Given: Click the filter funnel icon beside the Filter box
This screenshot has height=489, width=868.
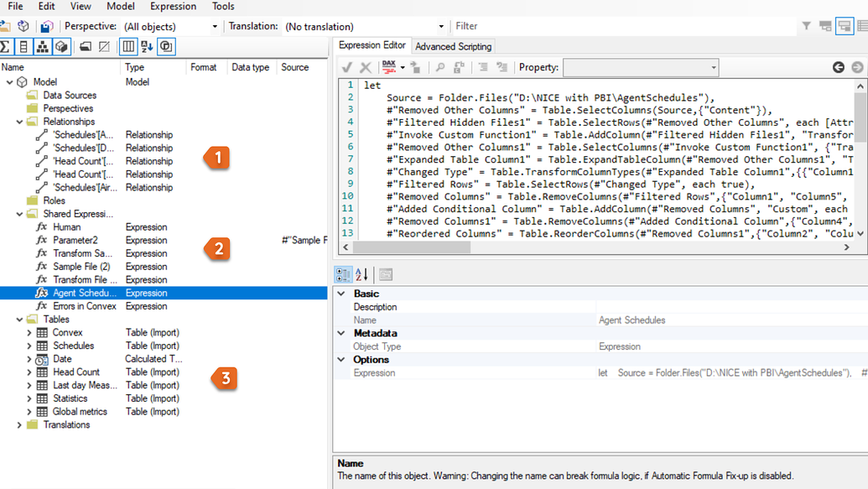Looking at the screenshot, I should (x=806, y=26).
